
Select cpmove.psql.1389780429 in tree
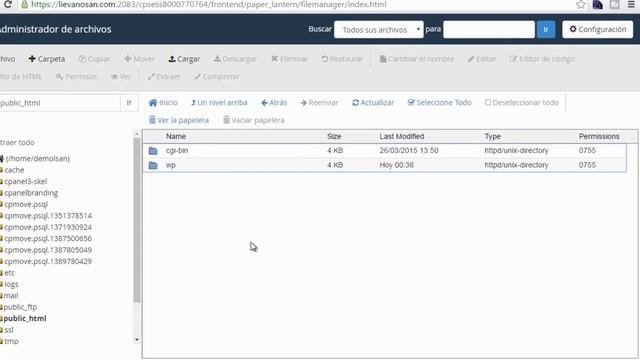coord(47,261)
